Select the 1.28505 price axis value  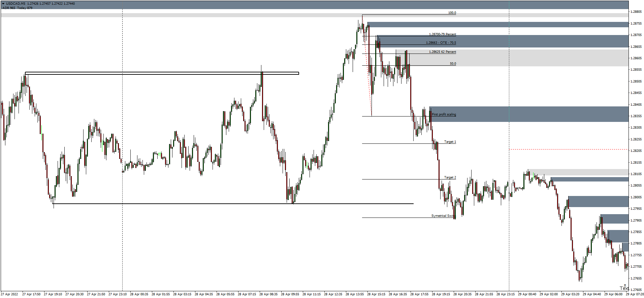pos(636,81)
